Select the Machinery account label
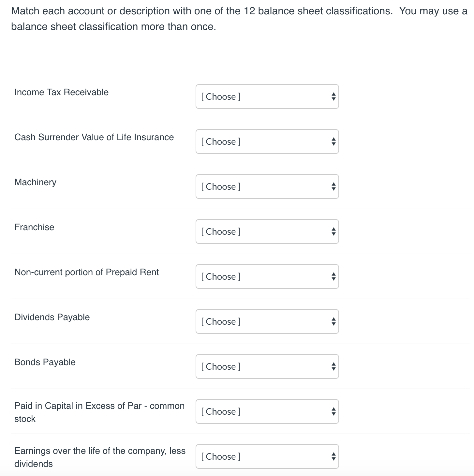This screenshot has width=474, height=476. click(35, 182)
